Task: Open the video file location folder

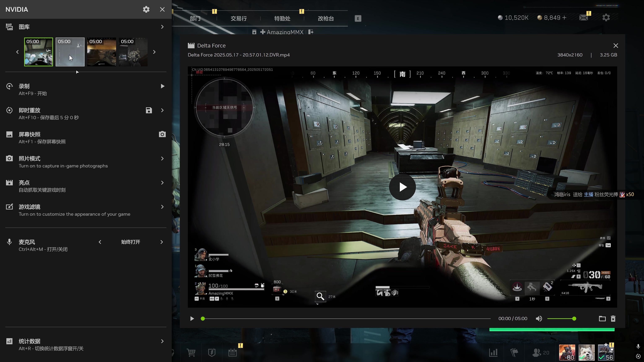Action: (602, 318)
